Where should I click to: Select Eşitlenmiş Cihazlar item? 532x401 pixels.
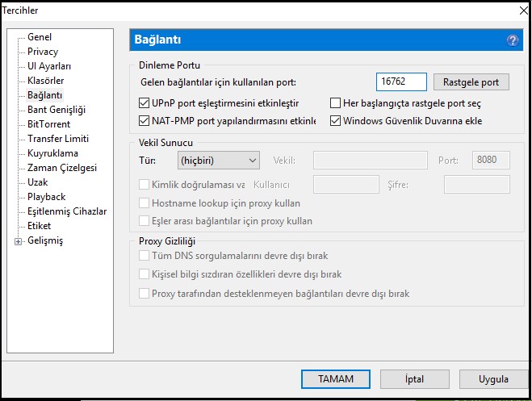(67, 211)
